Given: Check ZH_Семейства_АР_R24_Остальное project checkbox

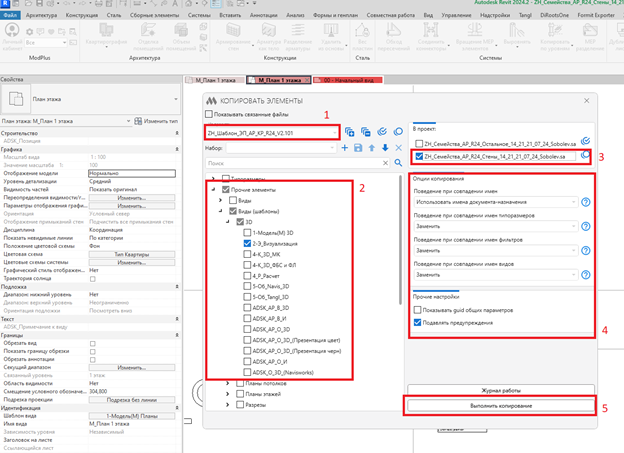Looking at the screenshot, I should tap(419, 144).
